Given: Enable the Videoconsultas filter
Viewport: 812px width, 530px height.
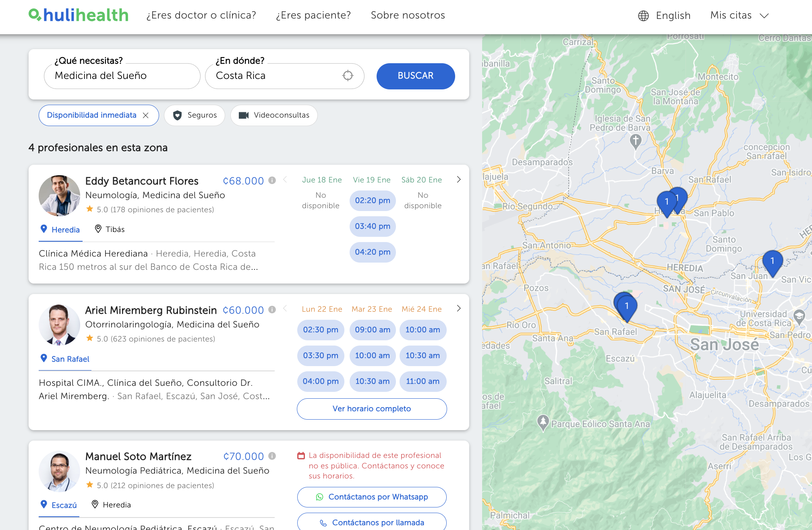Looking at the screenshot, I should [x=274, y=115].
